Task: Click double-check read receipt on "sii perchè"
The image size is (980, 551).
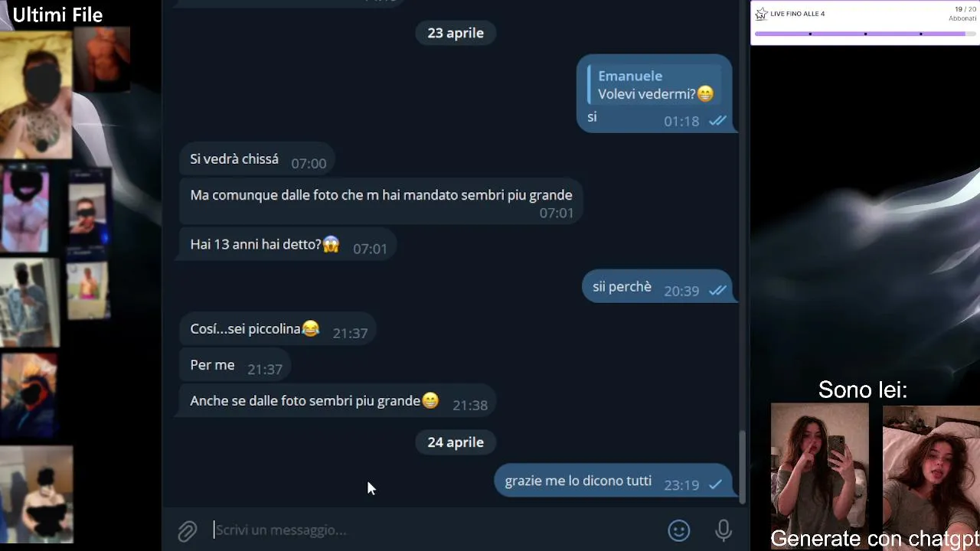Action: point(717,291)
